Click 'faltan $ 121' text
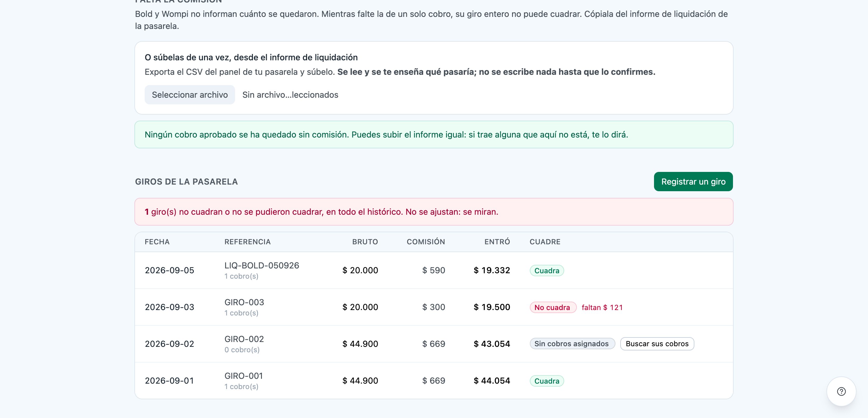This screenshot has width=868, height=418. coord(602,307)
